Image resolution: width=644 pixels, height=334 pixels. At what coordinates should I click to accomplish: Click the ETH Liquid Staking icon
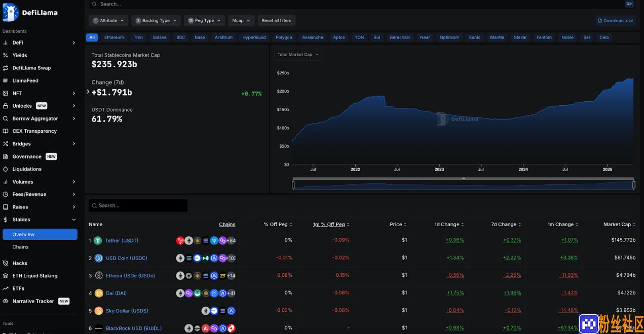tap(6, 276)
